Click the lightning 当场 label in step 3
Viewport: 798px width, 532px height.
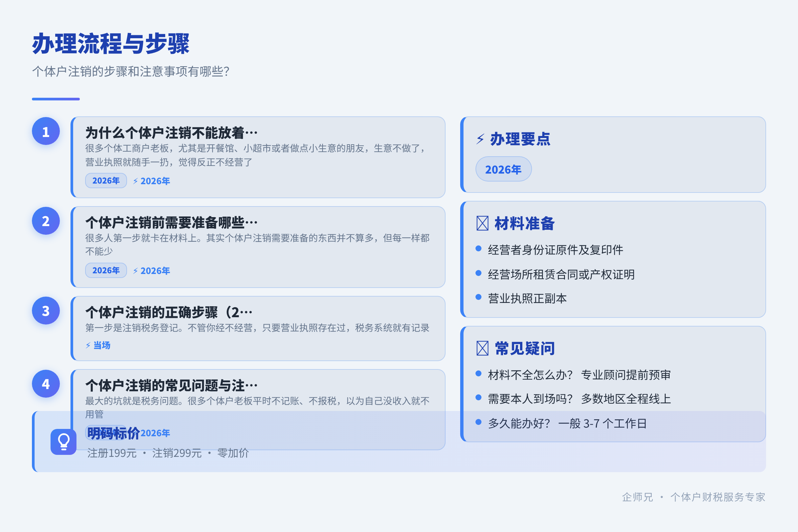point(98,345)
